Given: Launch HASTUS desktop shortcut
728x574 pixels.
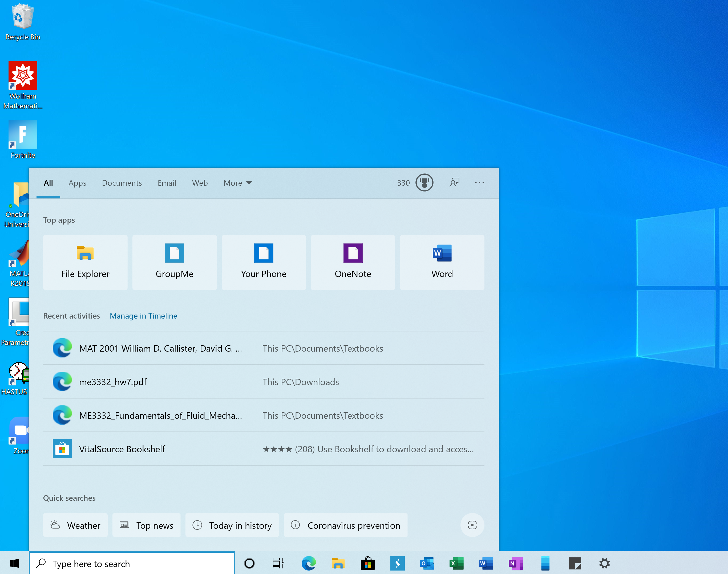Looking at the screenshot, I should (15, 379).
